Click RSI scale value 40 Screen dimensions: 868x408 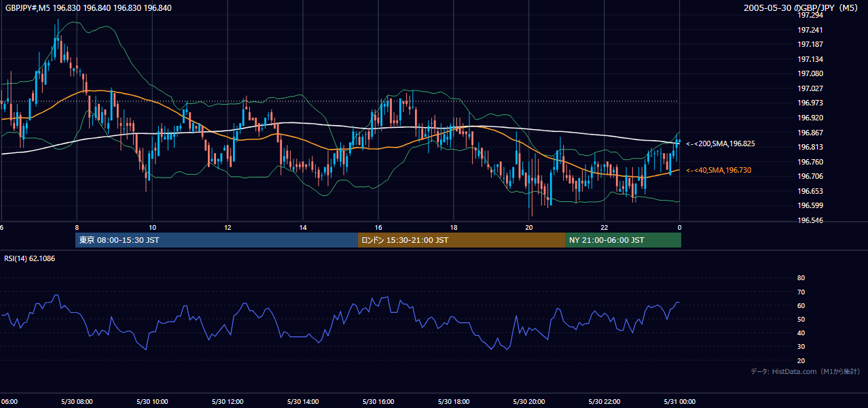(x=801, y=333)
